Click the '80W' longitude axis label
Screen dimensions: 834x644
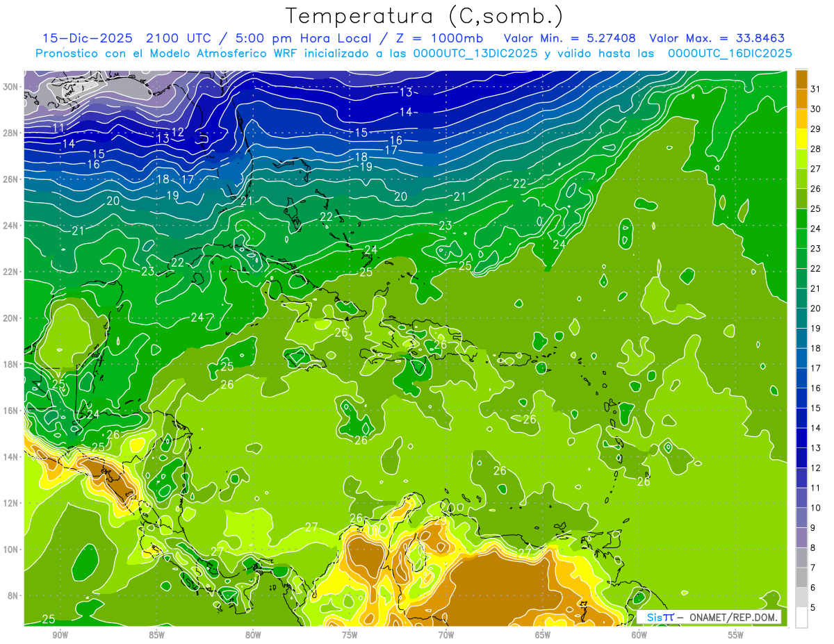(253, 635)
